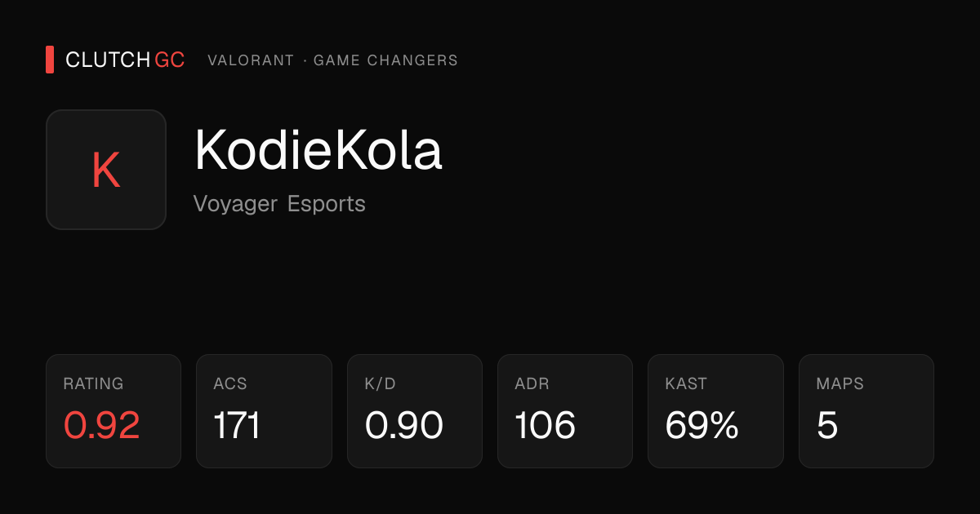This screenshot has height=514, width=980.
Task: Select the K/D stat card label
Action: pyautogui.click(x=380, y=383)
